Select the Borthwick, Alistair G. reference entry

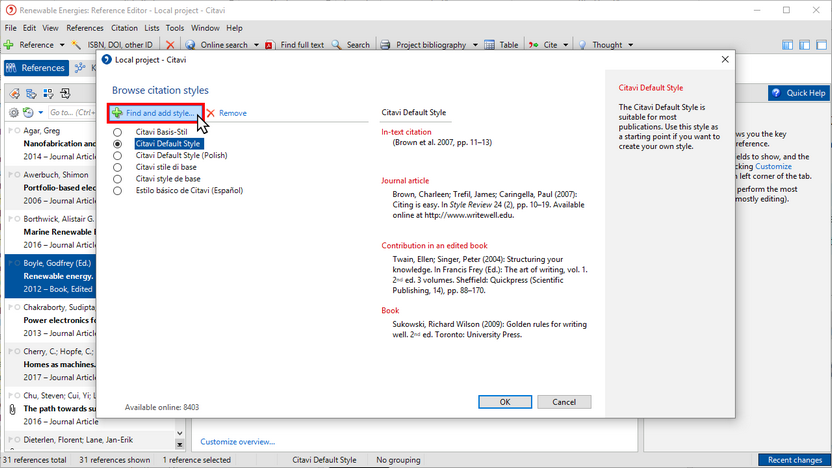pos(51,231)
